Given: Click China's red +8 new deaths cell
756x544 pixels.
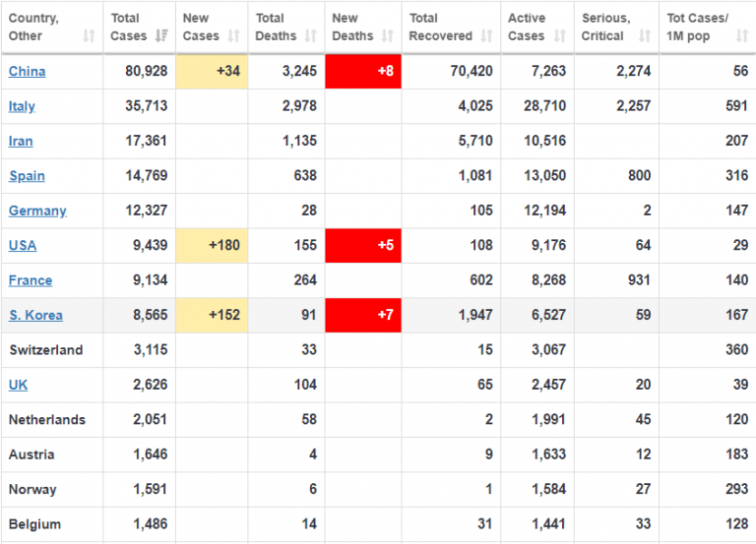Looking at the screenshot, I should point(363,72).
